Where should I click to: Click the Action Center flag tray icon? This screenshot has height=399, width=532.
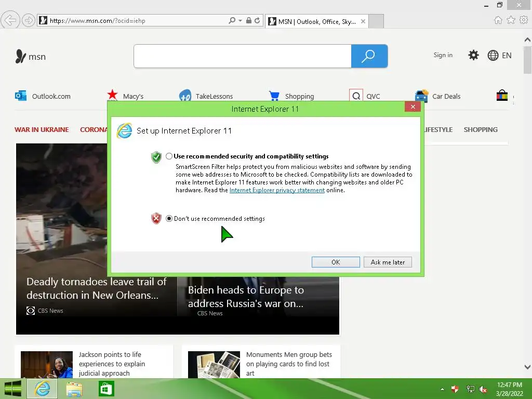[x=455, y=389]
